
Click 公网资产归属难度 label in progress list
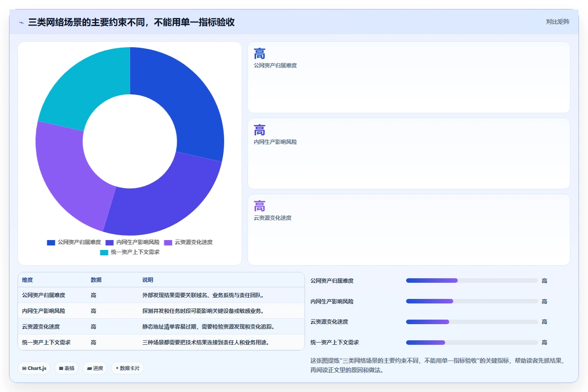[332, 281]
